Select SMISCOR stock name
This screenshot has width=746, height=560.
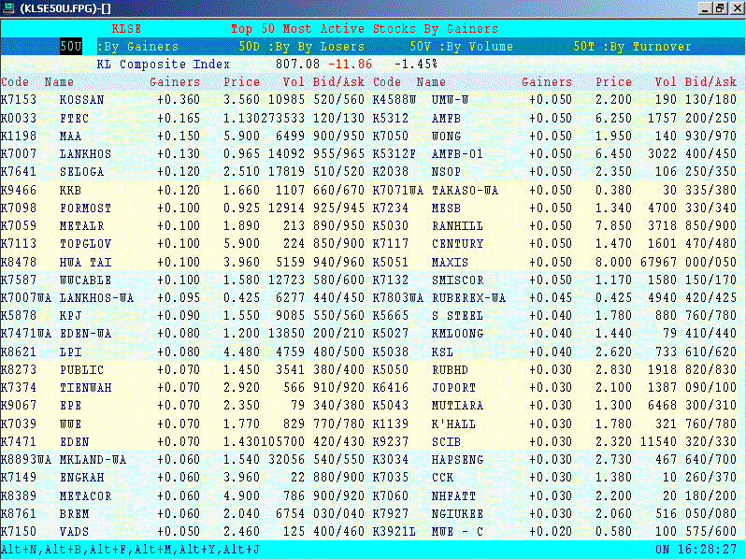457,280
